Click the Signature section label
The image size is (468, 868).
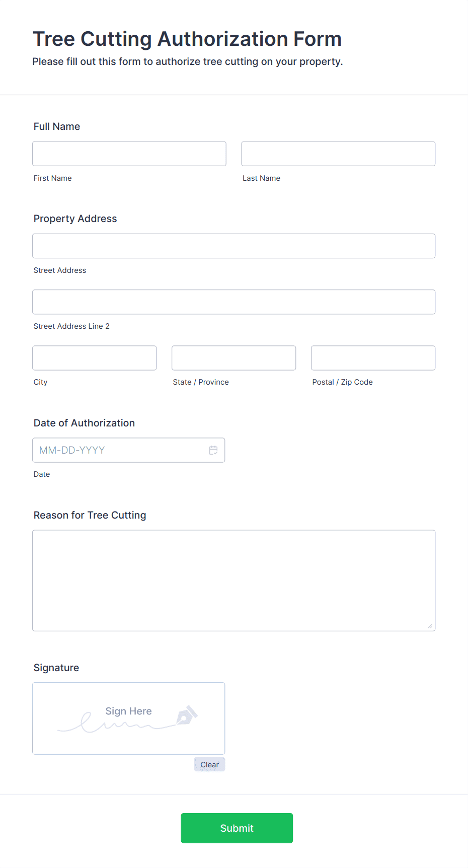coord(56,668)
